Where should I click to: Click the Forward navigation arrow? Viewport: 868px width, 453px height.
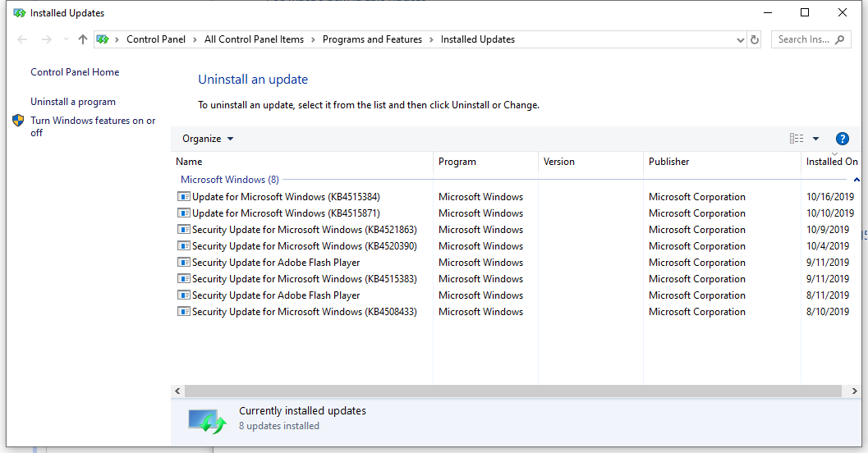tap(47, 39)
